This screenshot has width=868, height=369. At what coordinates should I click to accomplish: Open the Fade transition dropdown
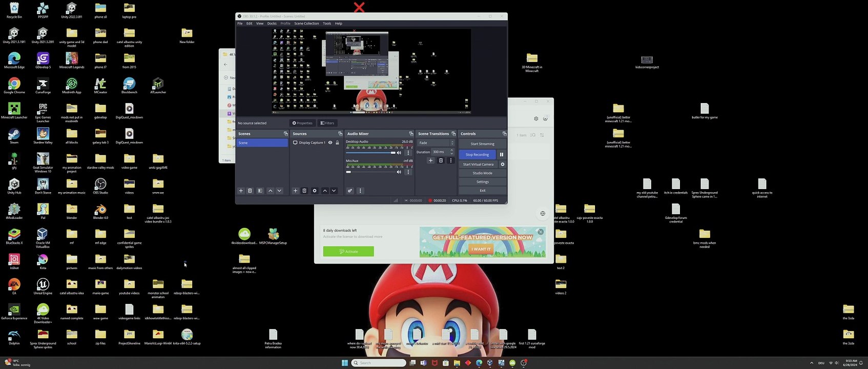pyautogui.click(x=436, y=143)
